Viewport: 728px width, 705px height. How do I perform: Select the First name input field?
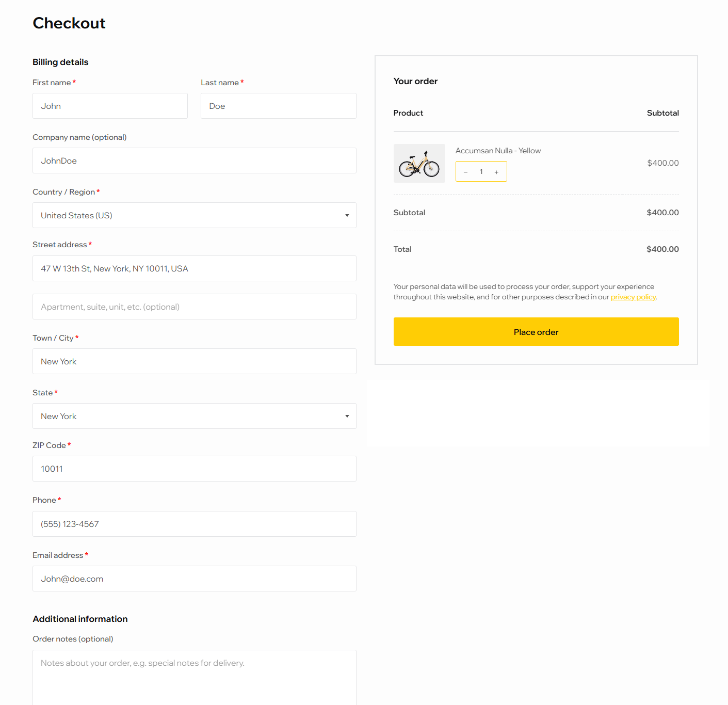(x=110, y=106)
